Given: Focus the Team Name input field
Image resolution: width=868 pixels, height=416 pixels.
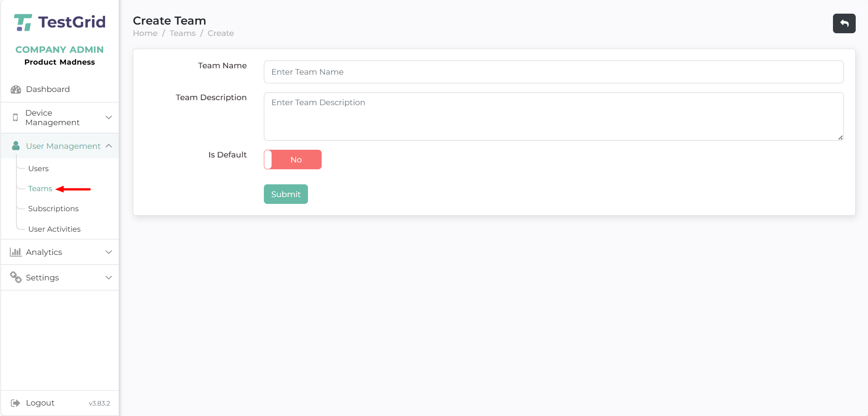Looking at the screenshot, I should point(553,72).
